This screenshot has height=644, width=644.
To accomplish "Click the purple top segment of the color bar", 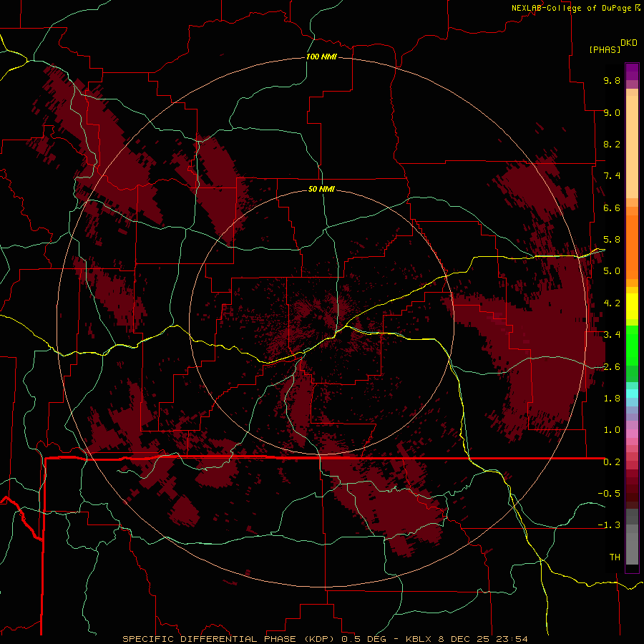I will point(632,72).
